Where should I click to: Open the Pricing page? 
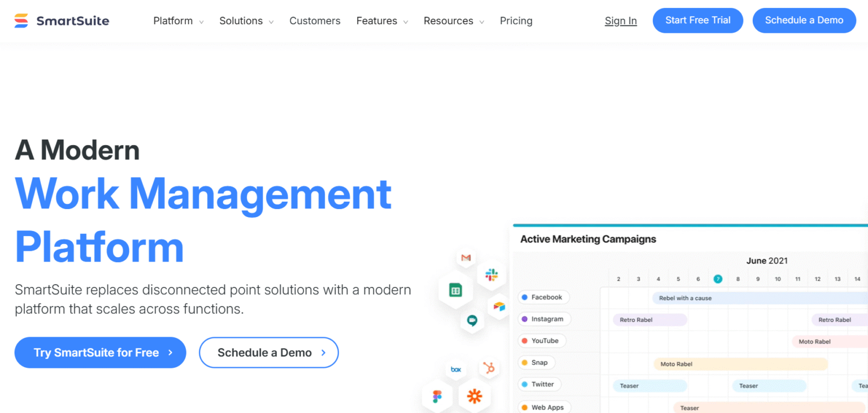pyautogui.click(x=516, y=21)
